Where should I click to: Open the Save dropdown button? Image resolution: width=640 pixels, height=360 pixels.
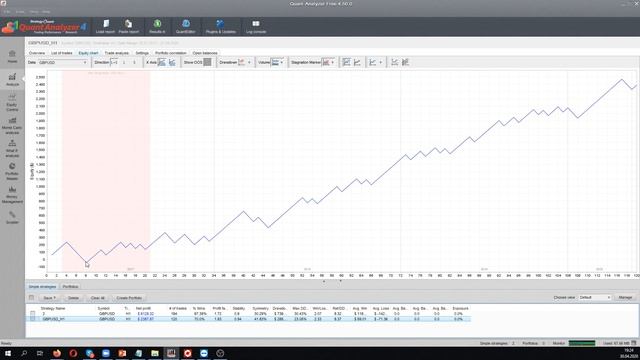coord(49,298)
